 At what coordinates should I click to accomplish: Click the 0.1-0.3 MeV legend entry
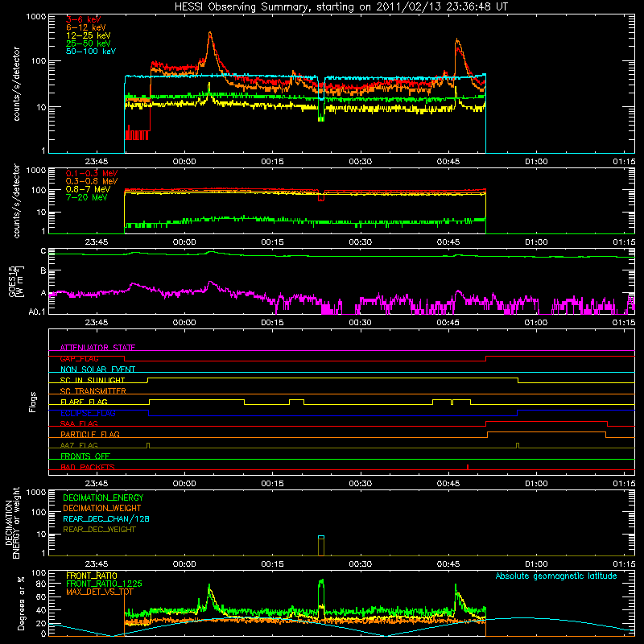pyautogui.click(x=92, y=173)
